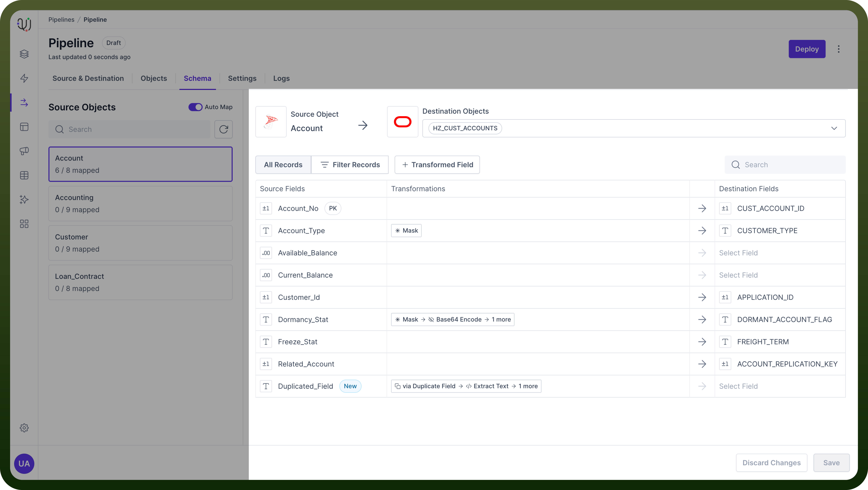Click the Freeze_Stat text type icon
The image size is (868, 490).
coord(266,342)
